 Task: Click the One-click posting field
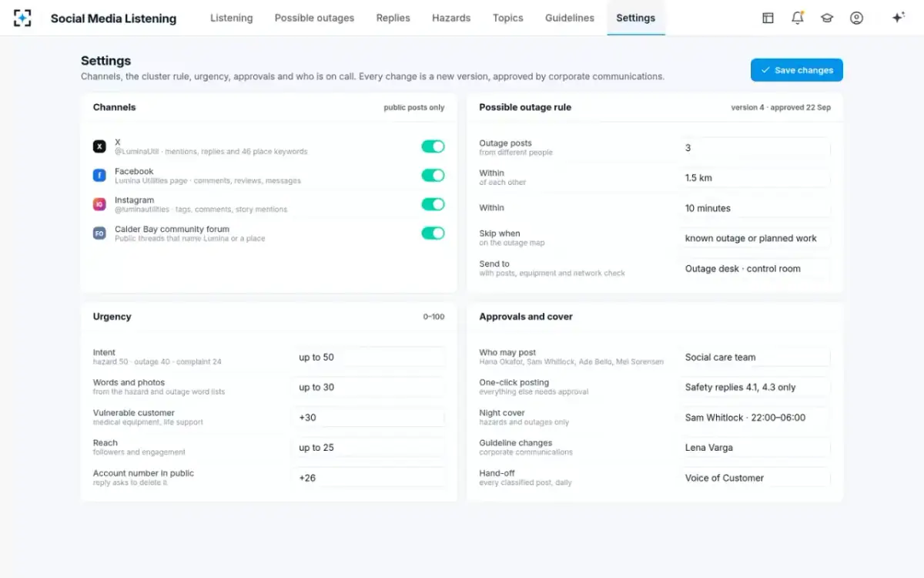[755, 388]
